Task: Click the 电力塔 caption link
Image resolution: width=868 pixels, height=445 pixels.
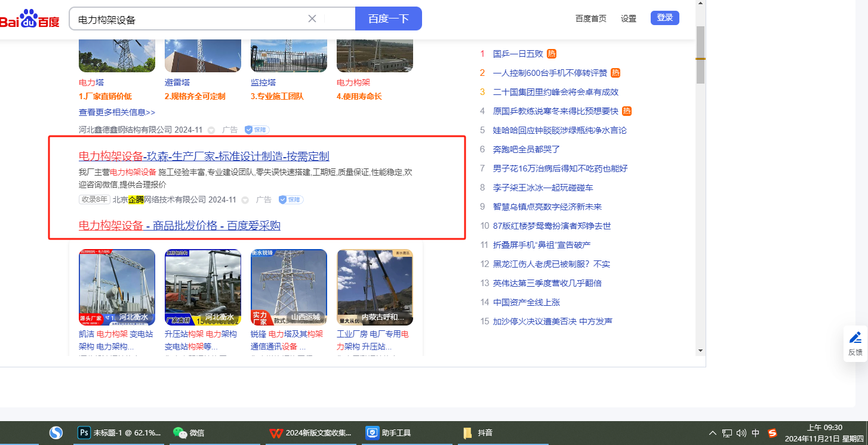Action: click(91, 82)
